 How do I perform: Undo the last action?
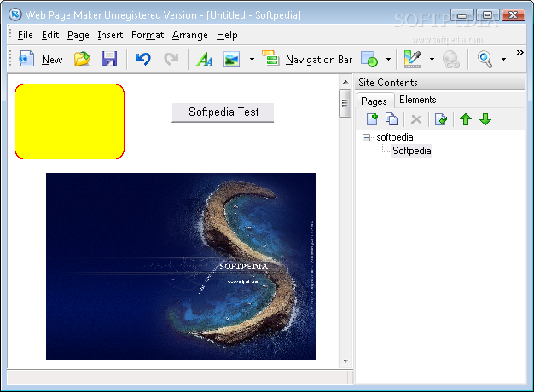(143, 59)
